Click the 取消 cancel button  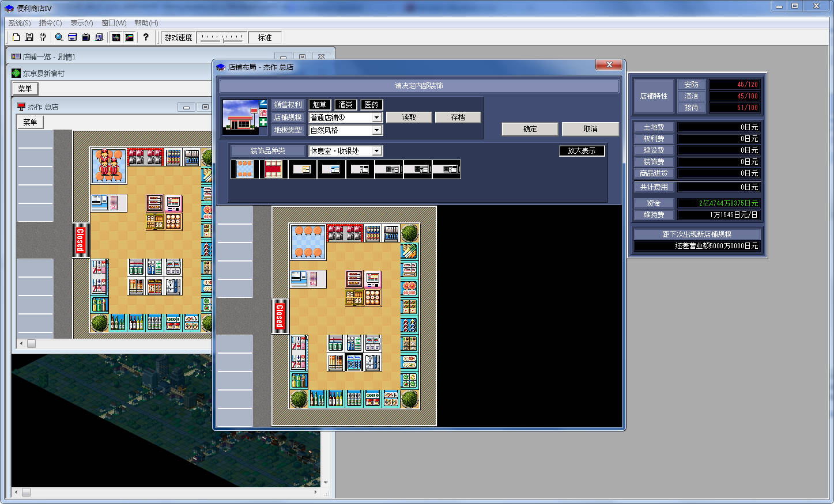[x=590, y=129]
